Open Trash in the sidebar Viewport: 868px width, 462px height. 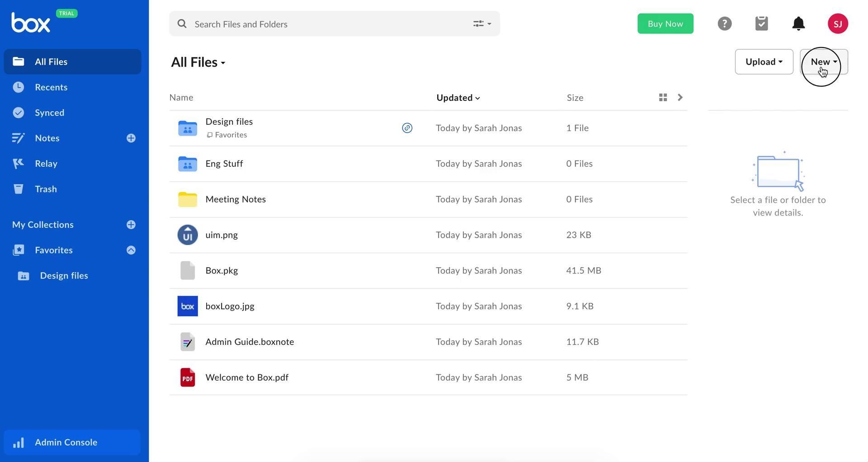[x=46, y=189]
